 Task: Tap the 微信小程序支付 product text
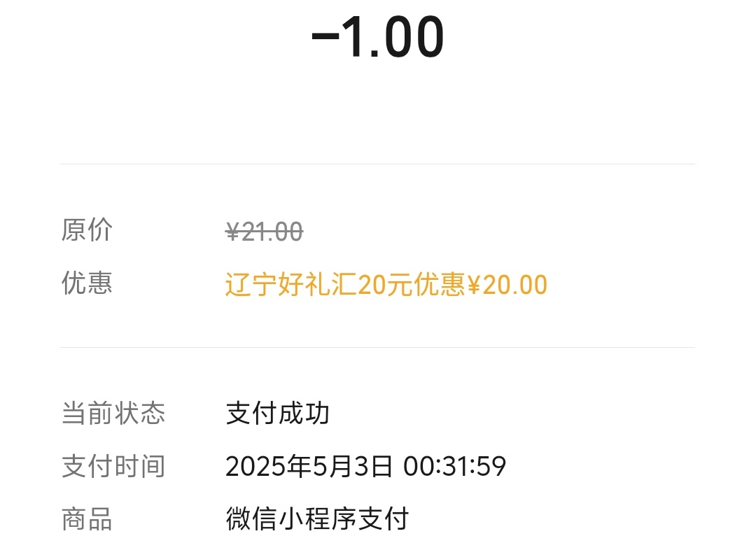317,519
